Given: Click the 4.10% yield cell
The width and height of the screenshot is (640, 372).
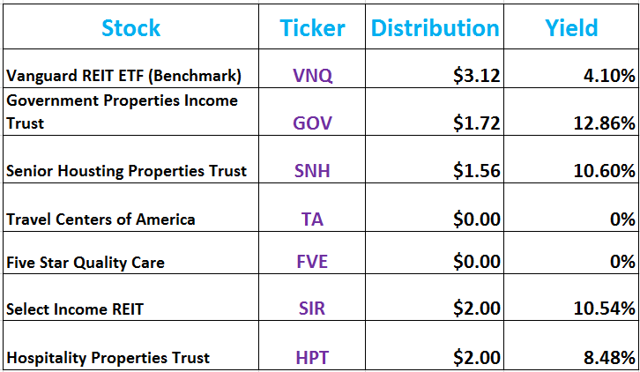Looking at the screenshot, I should 571,68.
